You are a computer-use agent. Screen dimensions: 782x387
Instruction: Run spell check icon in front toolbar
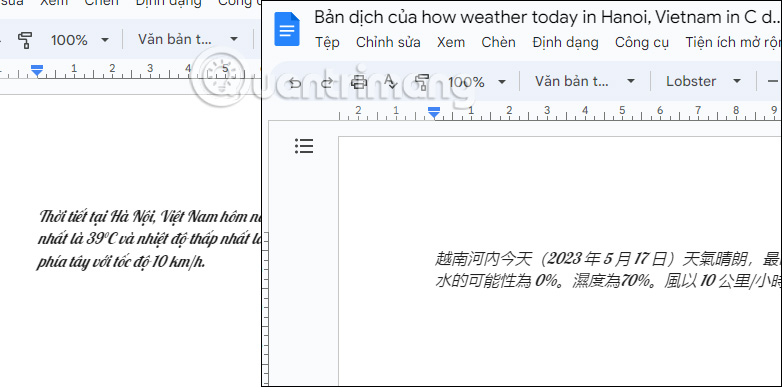tap(390, 81)
